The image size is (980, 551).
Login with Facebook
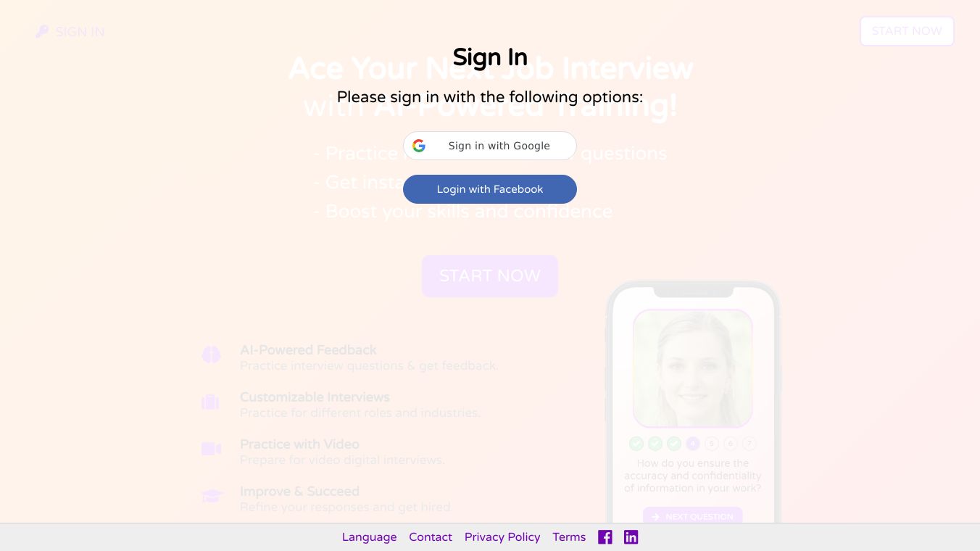tap(490, 189)
